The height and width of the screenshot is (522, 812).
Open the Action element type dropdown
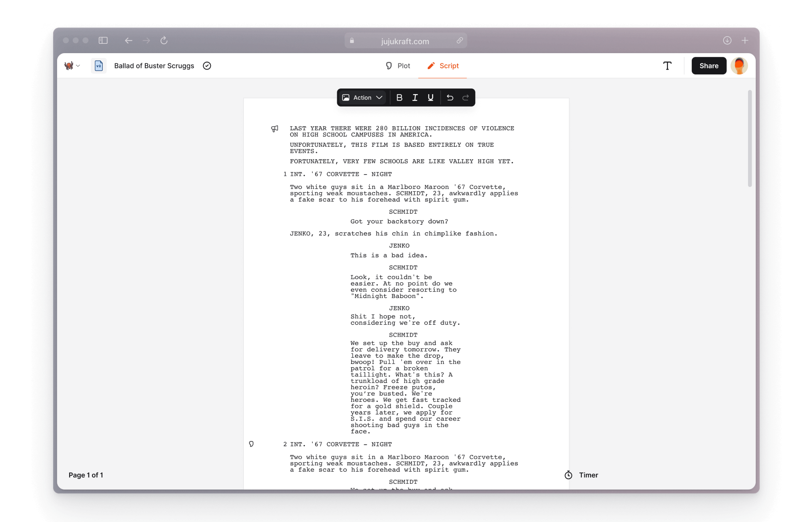click(x=362, y=97)
